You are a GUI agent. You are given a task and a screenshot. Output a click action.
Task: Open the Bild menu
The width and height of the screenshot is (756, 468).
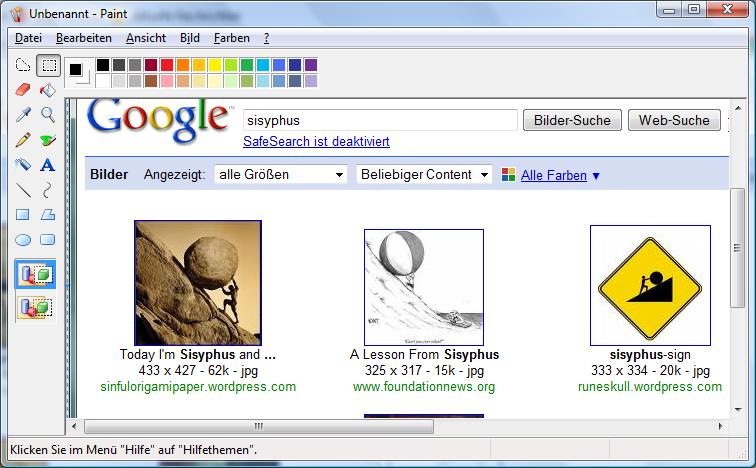pyautogui.click(x=190, y=38)
